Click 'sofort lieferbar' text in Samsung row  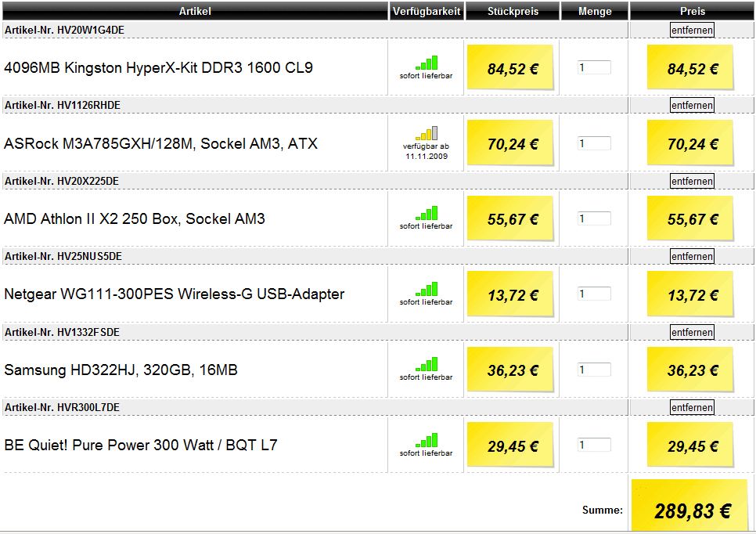point(427,377)
